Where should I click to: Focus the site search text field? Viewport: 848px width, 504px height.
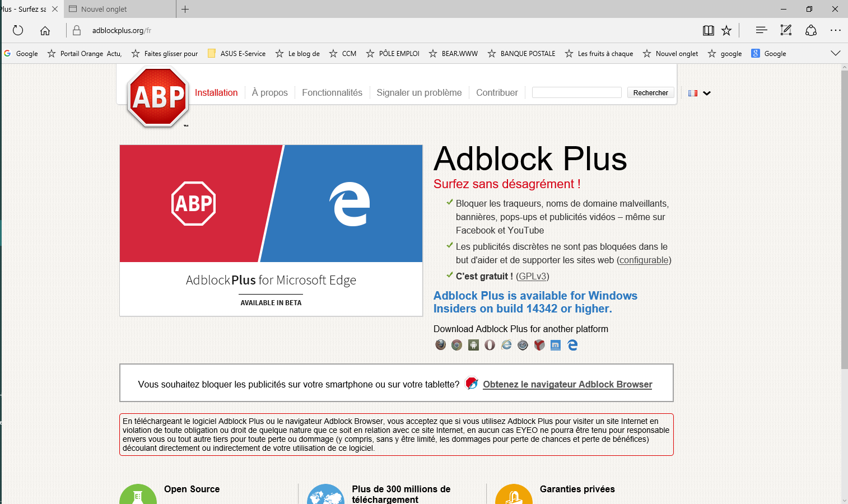(x=577, y=93)
